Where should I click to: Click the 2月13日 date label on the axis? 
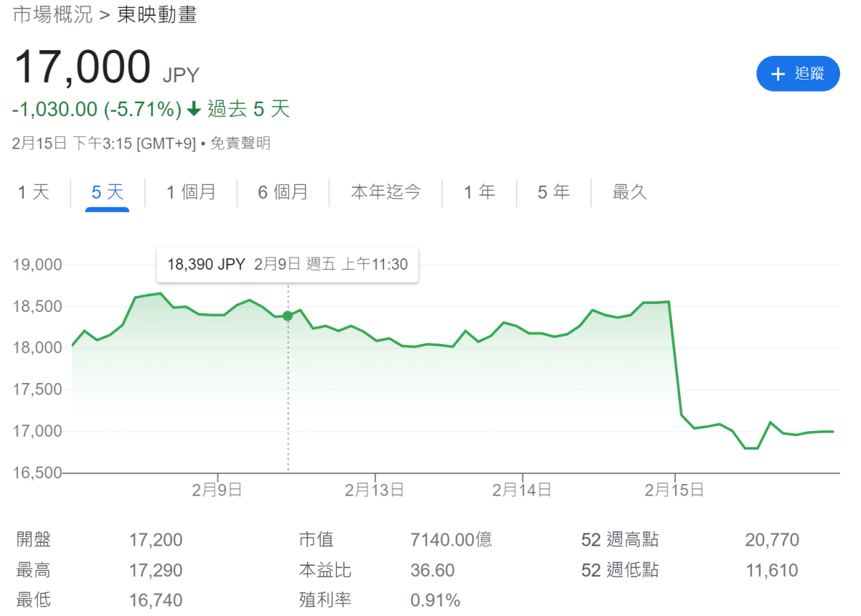coord(374,491)
